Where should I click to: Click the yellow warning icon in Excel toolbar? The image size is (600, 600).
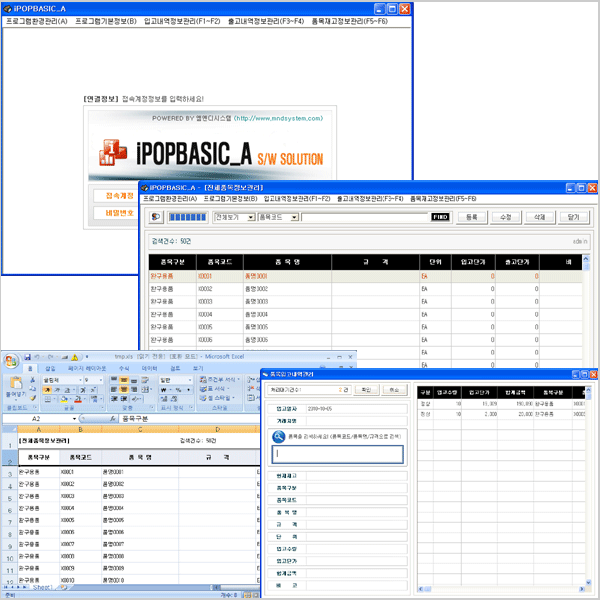pos(75,357)
